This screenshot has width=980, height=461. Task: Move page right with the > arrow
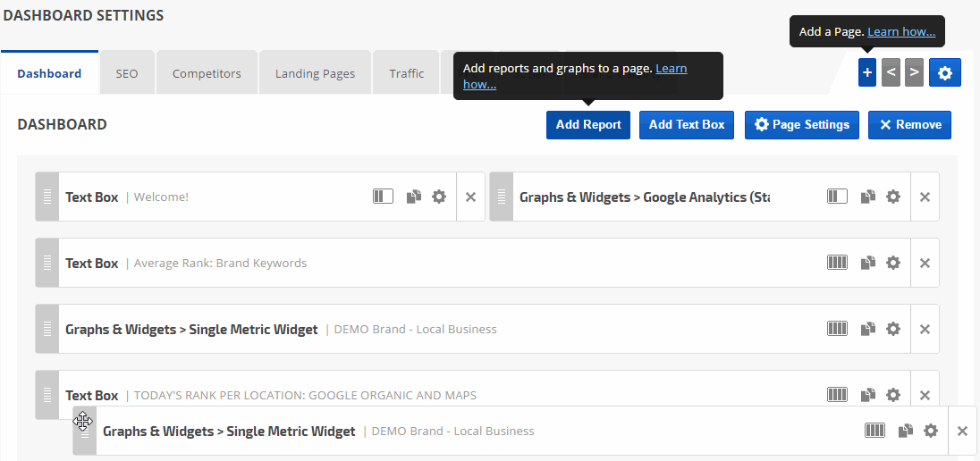pyautogui.click(x=913, y=73)
